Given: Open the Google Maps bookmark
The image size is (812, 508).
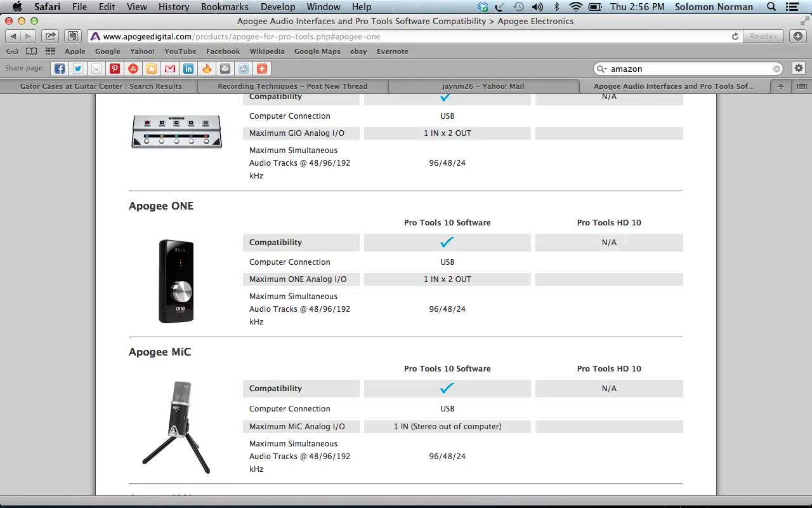Looking at the screenshot, I should (x=317, y=51).
